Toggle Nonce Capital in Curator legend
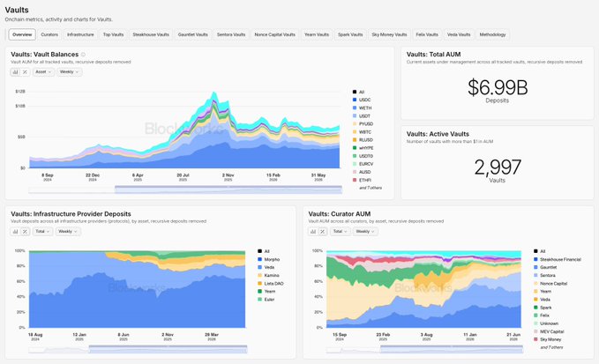Image resolution: width=599 pixels, height=364 pixels. 550,284
